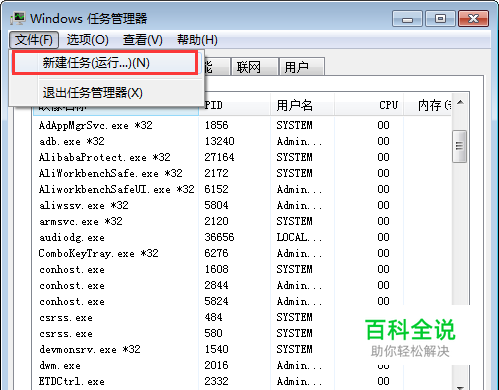Select the AdAppMgrSvc.exe *32 process
Image resolution: width=499 pixels, height=390 pixels.
click(96, 125)
